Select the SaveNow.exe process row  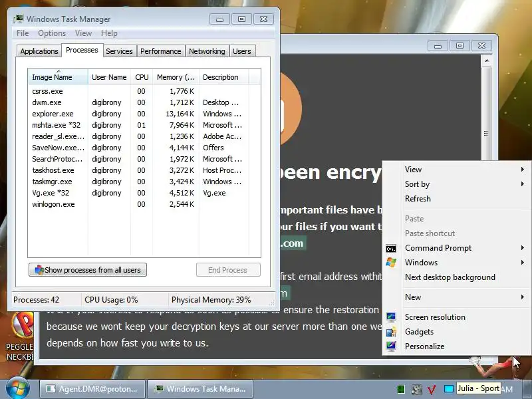[x=139, y=148]
